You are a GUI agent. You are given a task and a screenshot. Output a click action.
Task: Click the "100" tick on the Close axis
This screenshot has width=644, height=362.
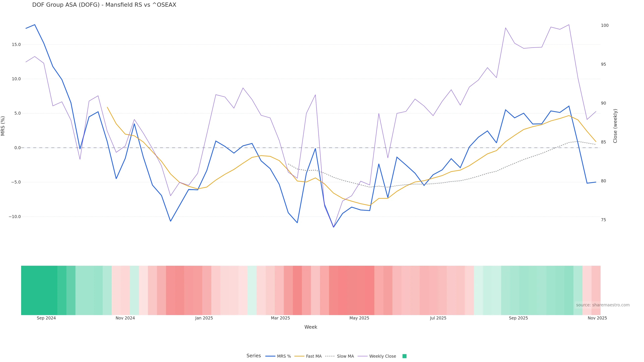click(x=605, y=25)
